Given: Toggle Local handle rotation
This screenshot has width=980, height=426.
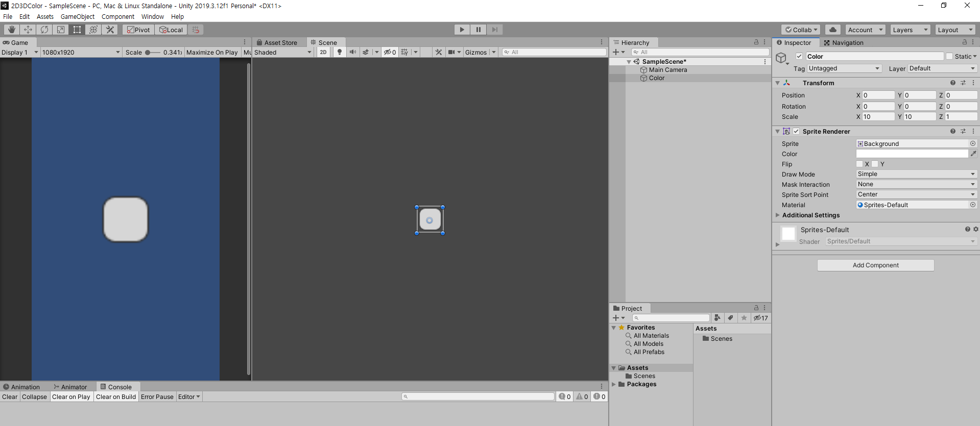Looking at the screenshot, I should click(x=171, y=30).
